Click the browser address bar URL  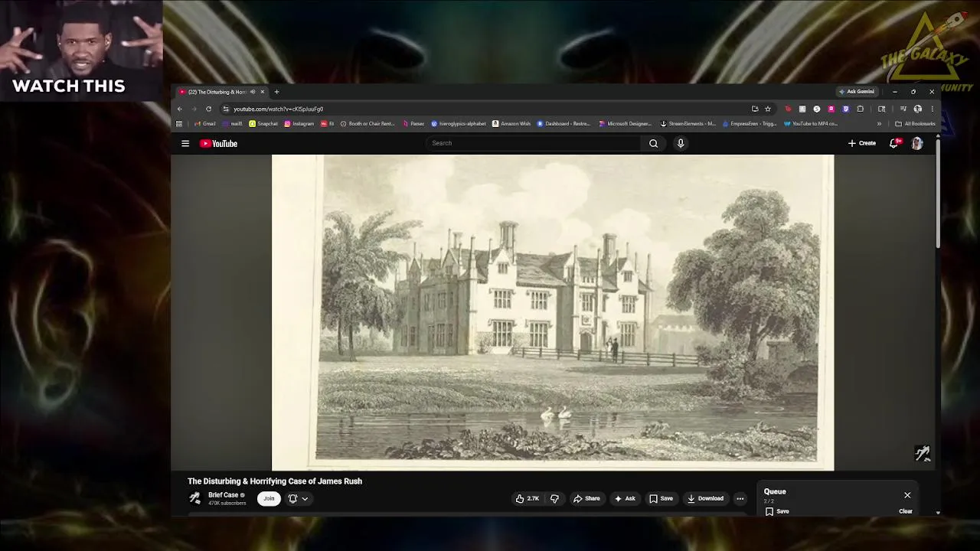coord(278,109)
